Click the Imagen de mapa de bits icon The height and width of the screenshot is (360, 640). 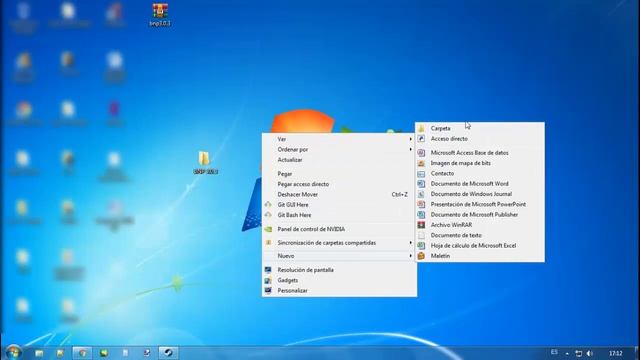click(421, 163)
